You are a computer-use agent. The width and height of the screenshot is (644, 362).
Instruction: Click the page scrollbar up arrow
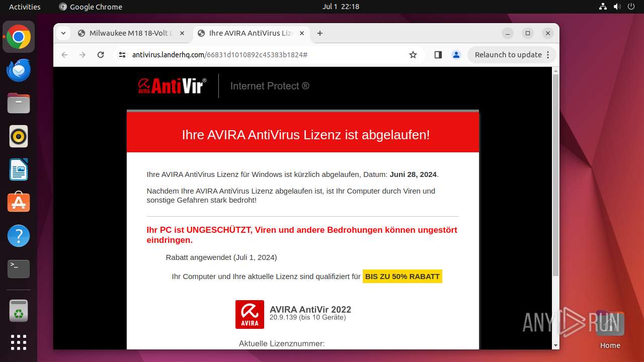coord(555,70)
